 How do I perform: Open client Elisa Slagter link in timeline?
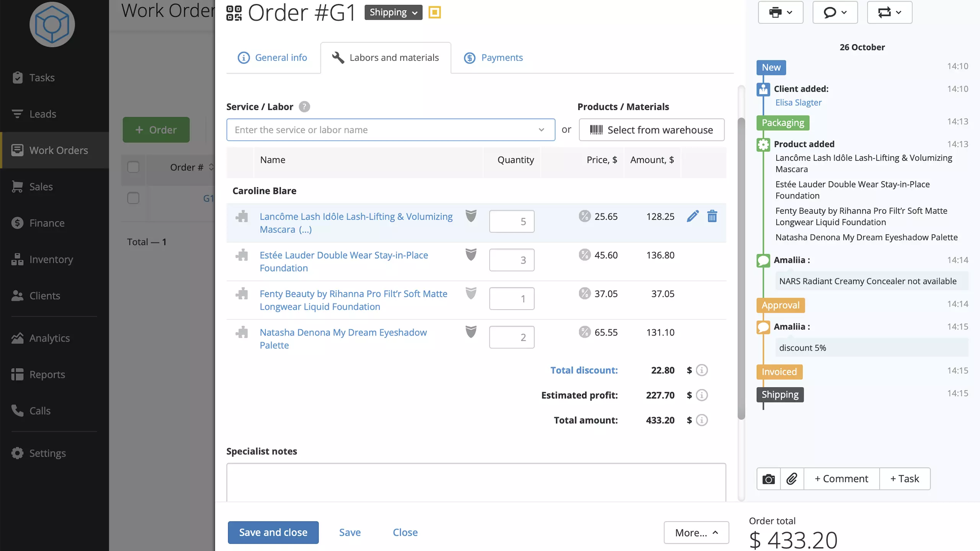(798, 103)
